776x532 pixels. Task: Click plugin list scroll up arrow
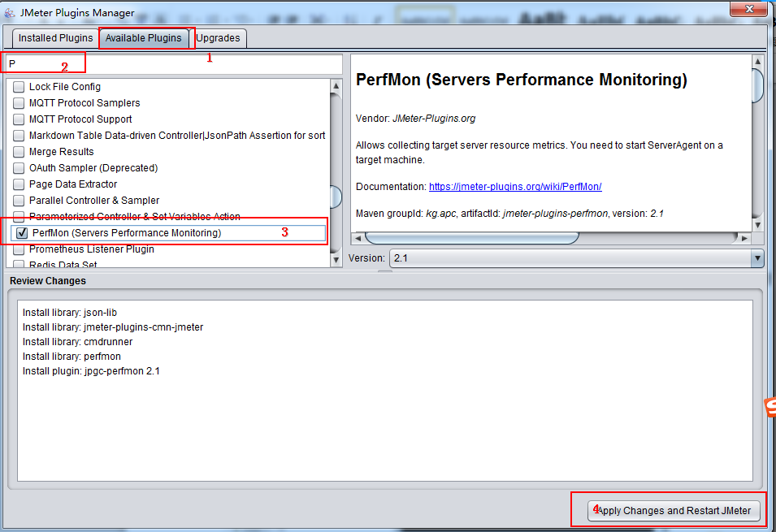pos(336,86)
